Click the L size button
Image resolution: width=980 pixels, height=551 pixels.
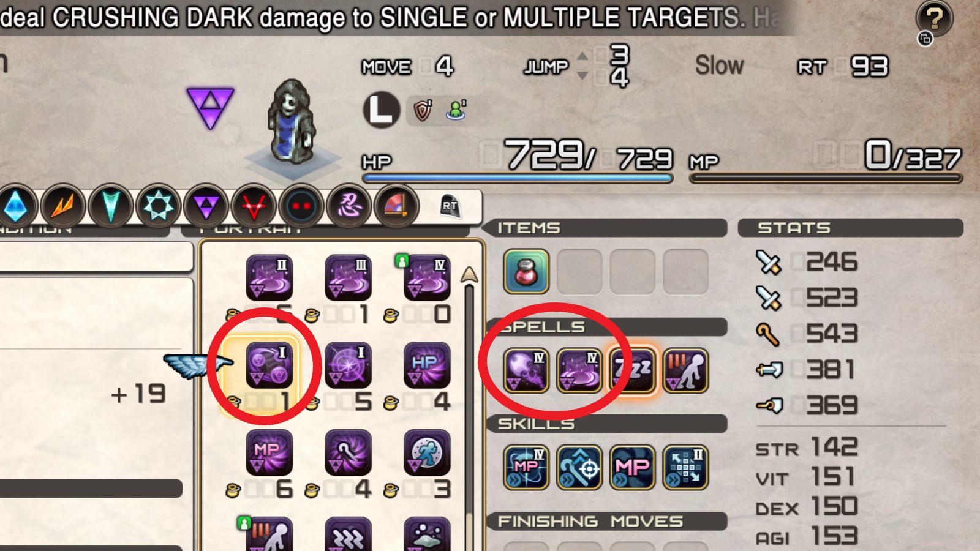click(x=381, y=111)
